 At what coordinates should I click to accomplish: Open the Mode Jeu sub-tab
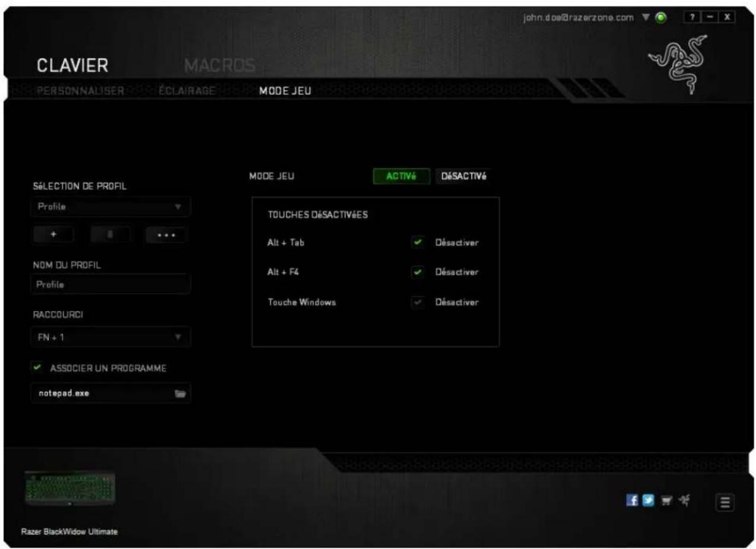coord(285,91)
